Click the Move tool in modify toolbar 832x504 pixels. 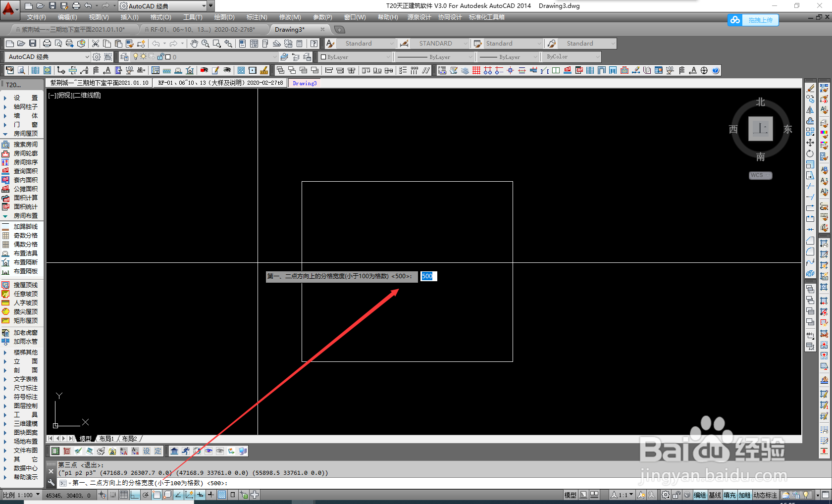pos(810,143)
